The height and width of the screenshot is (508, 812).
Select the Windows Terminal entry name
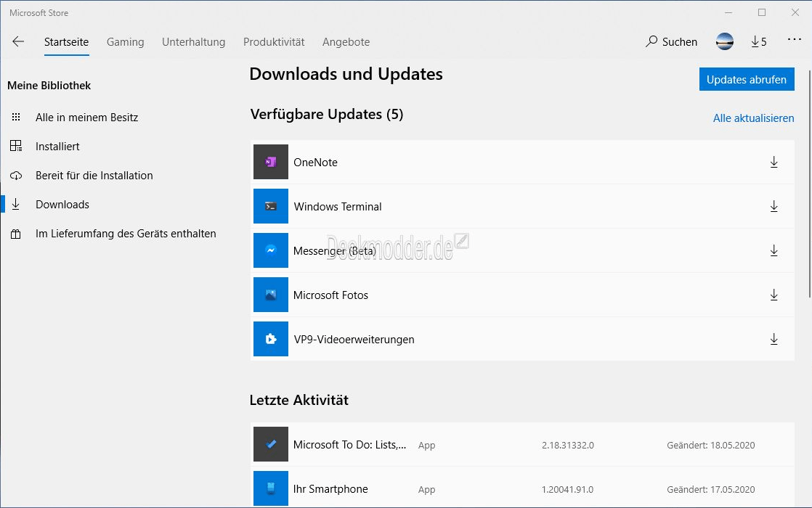[338, 206]
